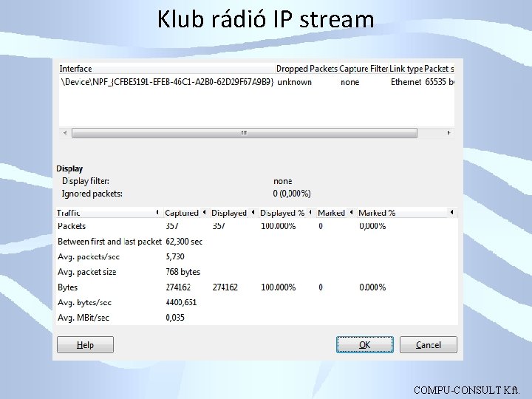Click the Captured column header
This screenshot has height=399, width=532.
point(186,213)
